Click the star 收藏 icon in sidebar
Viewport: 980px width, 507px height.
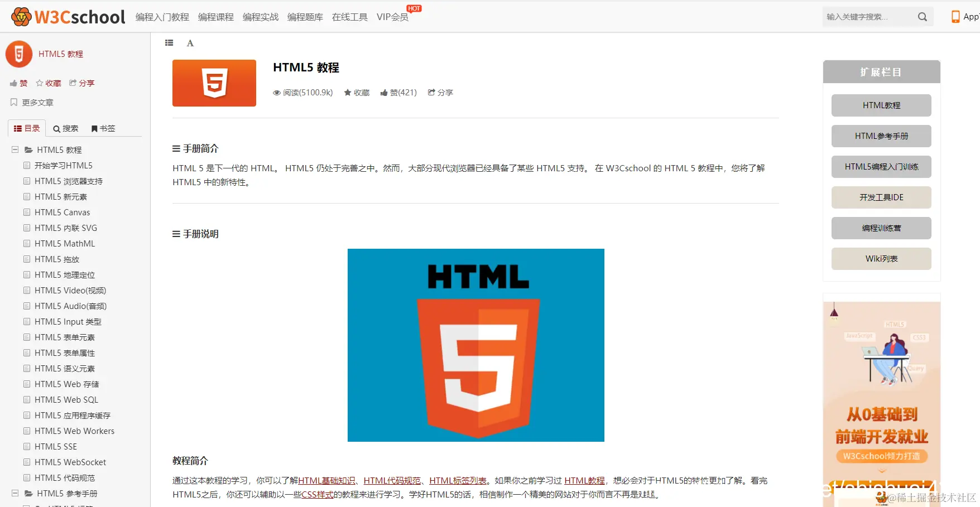tap(40, 83)
